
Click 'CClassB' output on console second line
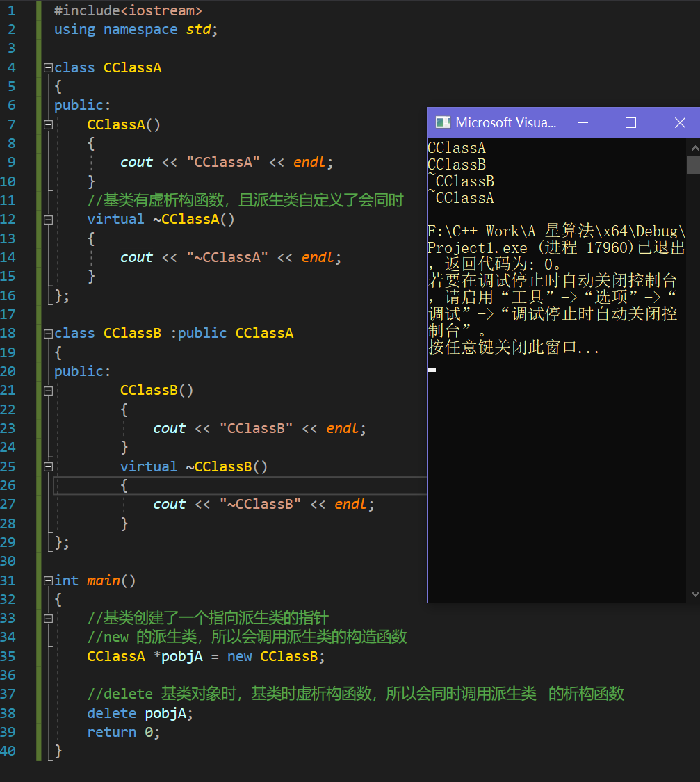[457, 165]
